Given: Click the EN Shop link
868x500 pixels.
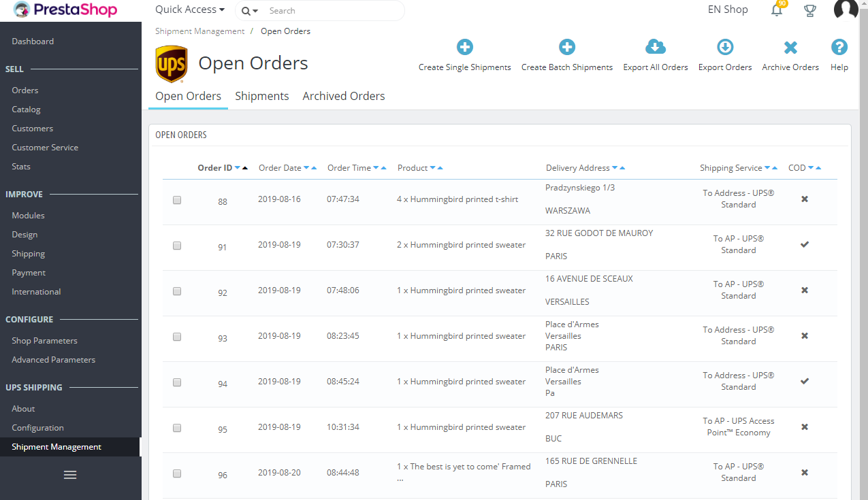Looking at the screenshot, I should click(x=728, y=10).
